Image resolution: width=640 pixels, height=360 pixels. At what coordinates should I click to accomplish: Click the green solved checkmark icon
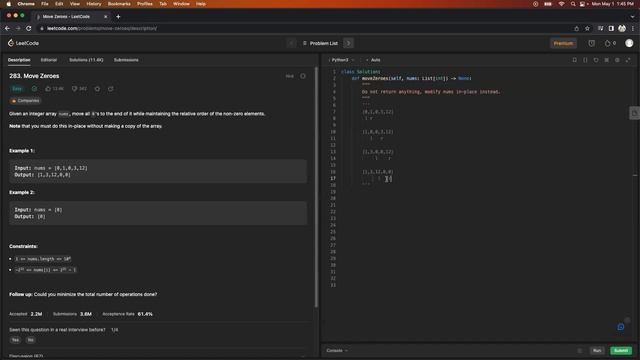click(x=34, y=89)
